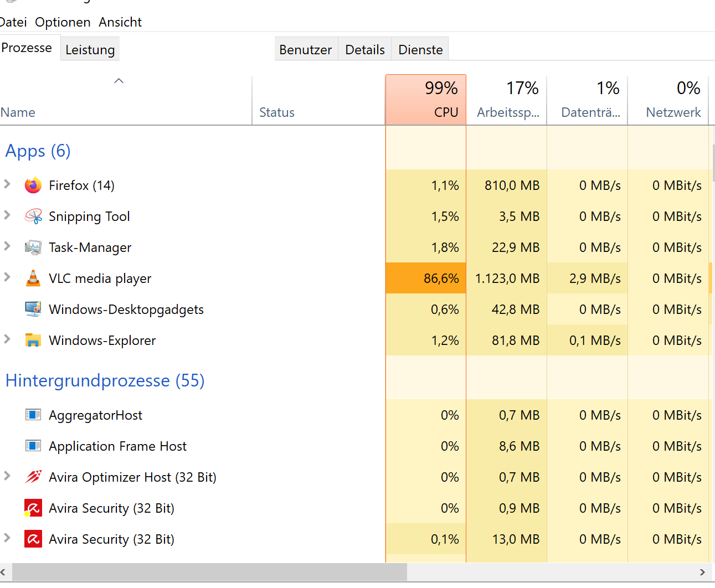
Task: Expand the Task-Manager process entry
Action: [x=7, y=246]
